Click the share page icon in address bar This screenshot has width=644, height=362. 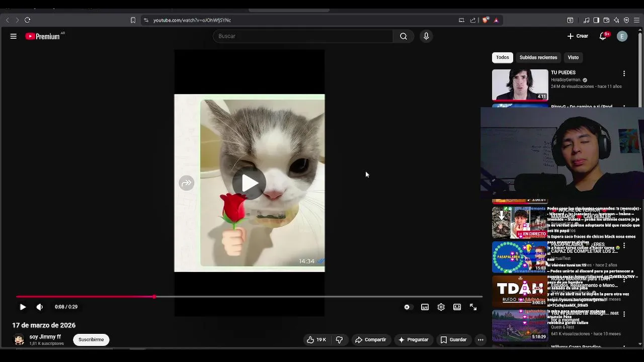coord(473,20)
